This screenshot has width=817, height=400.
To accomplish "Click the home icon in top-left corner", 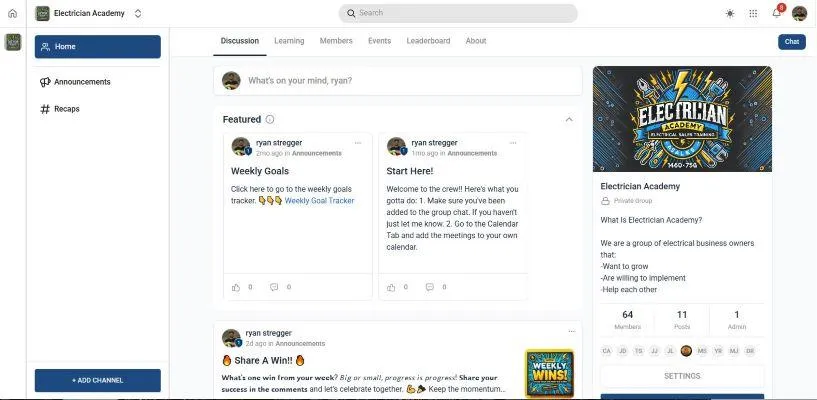I will (x=13, y=14).
